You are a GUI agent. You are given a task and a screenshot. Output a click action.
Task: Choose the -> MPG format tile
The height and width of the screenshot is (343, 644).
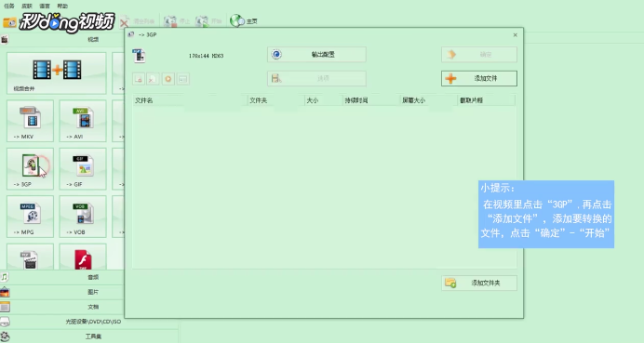(30, 217)
